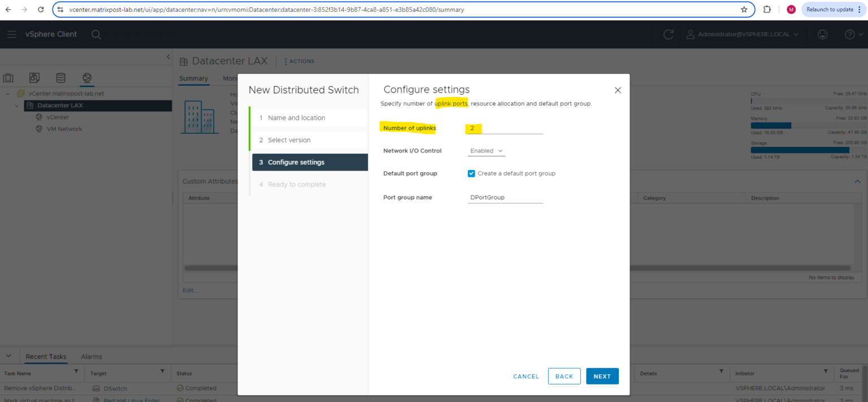Filter the Task Name column
The height and width of the screenshot is (402, 868).
[76, 372]
